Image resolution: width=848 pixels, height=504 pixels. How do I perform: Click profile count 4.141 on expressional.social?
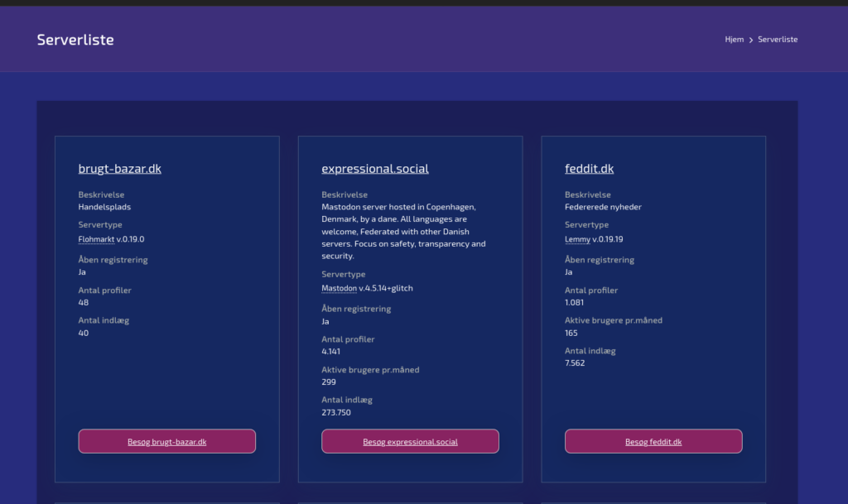click(x=331, y=352)
